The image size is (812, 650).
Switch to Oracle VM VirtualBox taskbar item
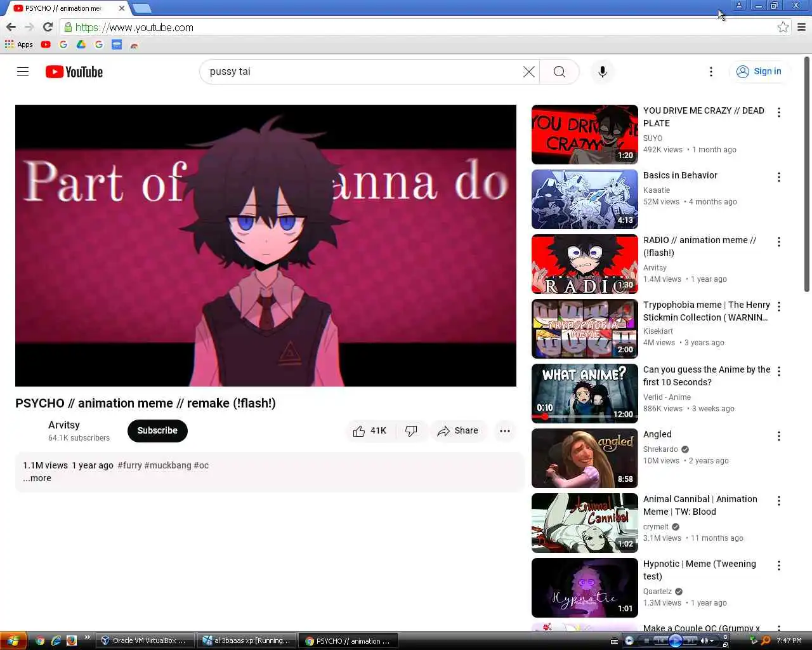click(144, 641)
